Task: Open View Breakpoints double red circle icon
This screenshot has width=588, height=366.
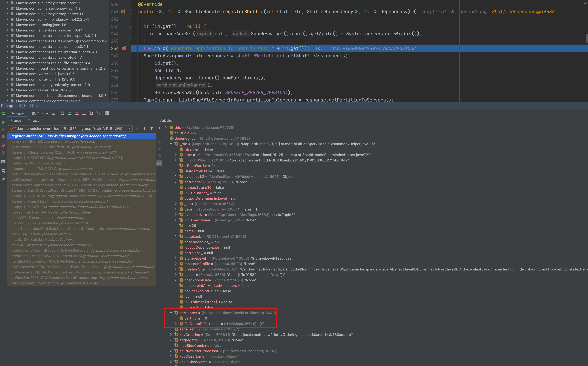Action: pyautogui.click(x=3, y=145)
